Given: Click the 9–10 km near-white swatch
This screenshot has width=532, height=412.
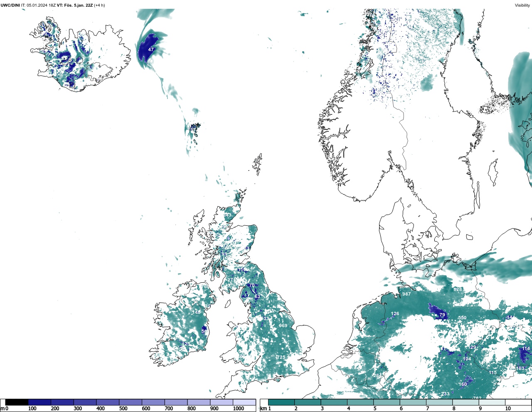Looking at the screenshot, I should (492, 402).
